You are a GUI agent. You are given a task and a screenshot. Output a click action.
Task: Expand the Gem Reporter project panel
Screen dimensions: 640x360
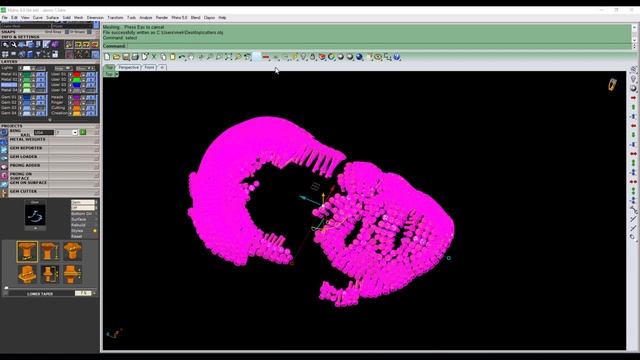pos(97,149)
